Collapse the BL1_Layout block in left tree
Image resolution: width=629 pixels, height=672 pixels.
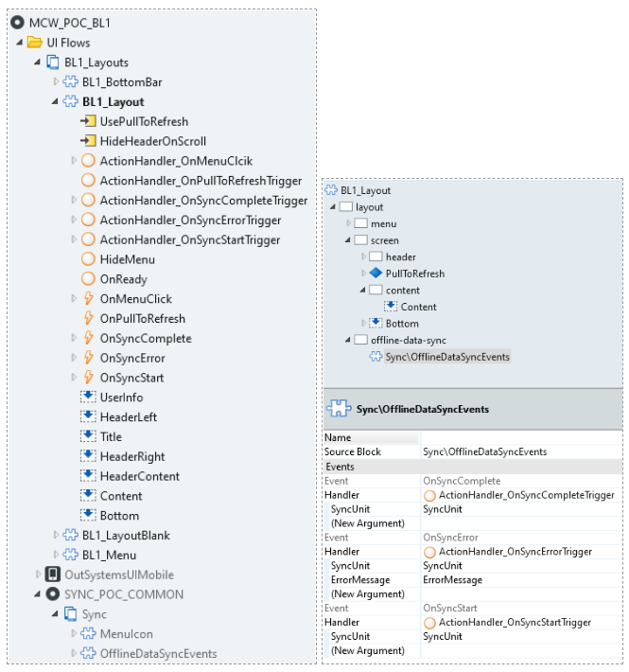click(55, 101)
